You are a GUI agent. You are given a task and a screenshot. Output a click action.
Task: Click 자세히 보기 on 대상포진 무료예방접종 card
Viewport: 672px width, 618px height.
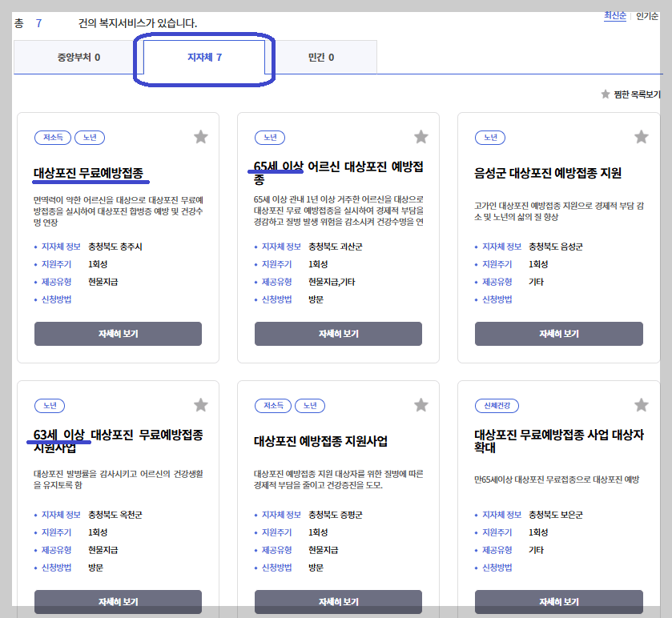[x=117, y=333]
